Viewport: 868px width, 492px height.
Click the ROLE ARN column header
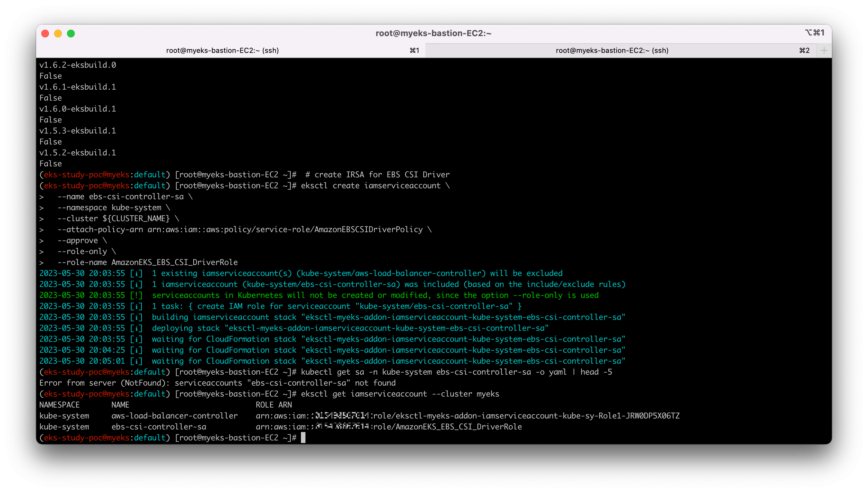point(274,405)
